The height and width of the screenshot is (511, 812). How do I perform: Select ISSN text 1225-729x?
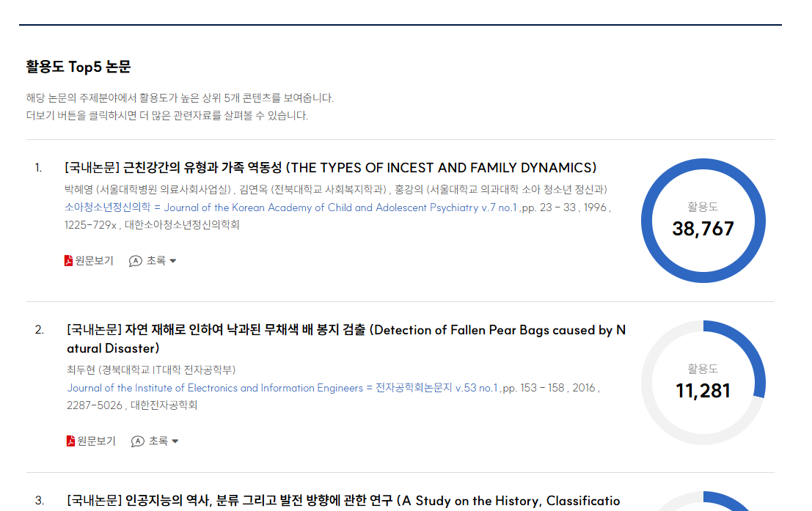coord(91,224)
